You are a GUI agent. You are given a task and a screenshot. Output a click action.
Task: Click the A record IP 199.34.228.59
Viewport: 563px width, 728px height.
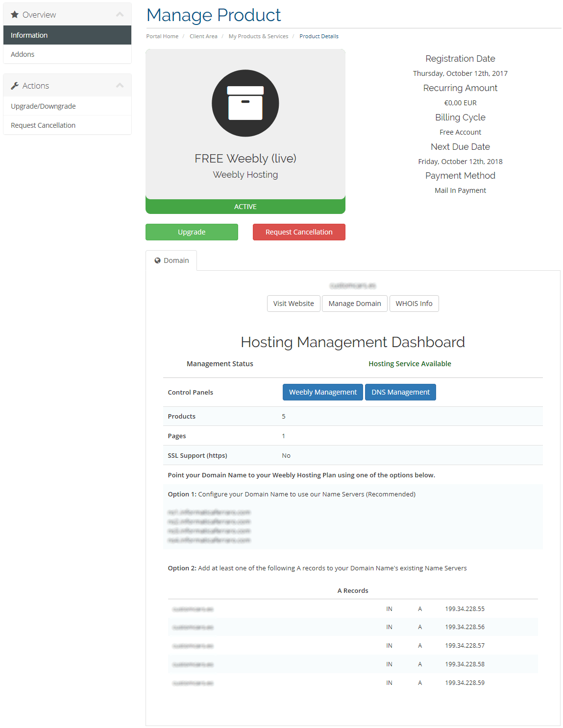coord(465,683)
